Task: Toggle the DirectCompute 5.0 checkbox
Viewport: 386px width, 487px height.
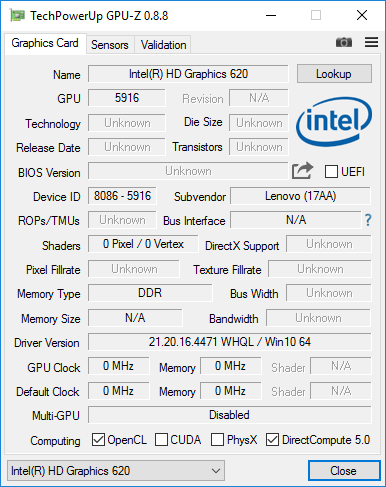Action: point(272,440)
